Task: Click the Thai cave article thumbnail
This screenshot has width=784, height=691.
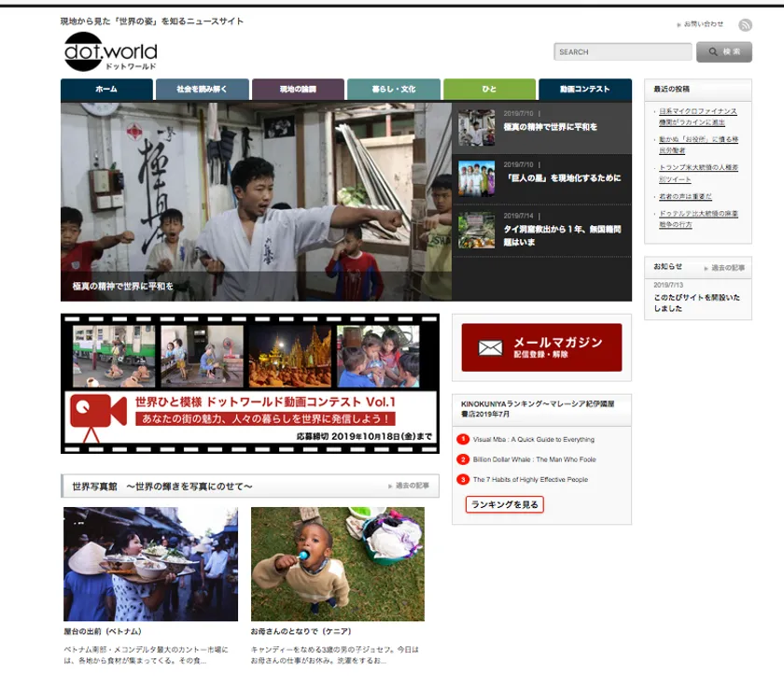Action: [477, 230]
